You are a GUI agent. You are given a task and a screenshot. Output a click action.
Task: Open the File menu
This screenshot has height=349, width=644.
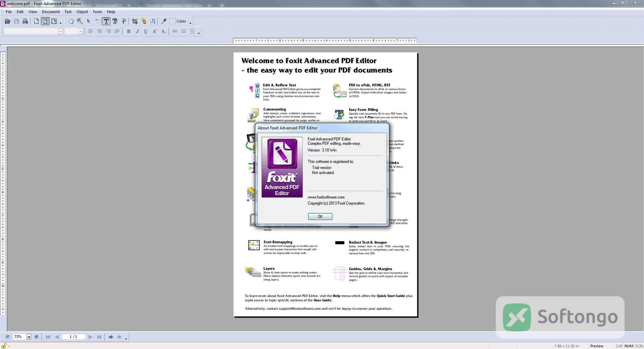pos(9,12)
